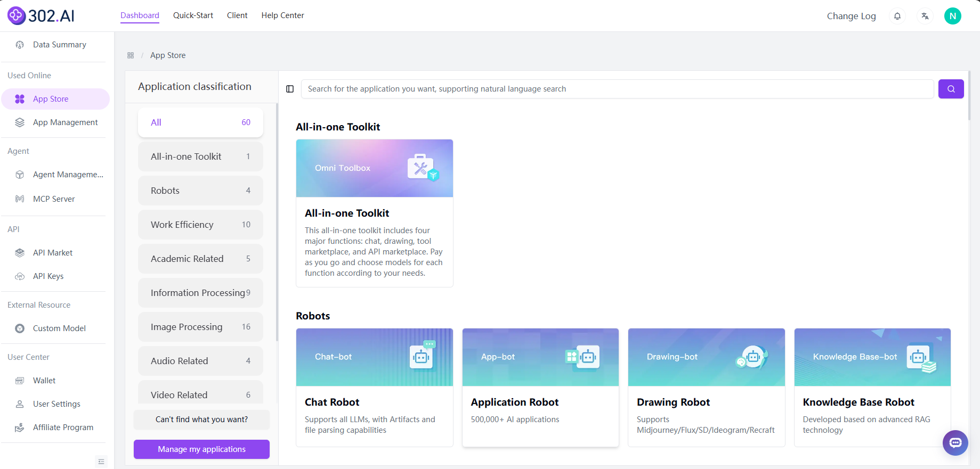Open the Omni Toolbox card thumbnail
Image resolution: width=980 pixels, height=469 pixels.
tap(375, 168)
